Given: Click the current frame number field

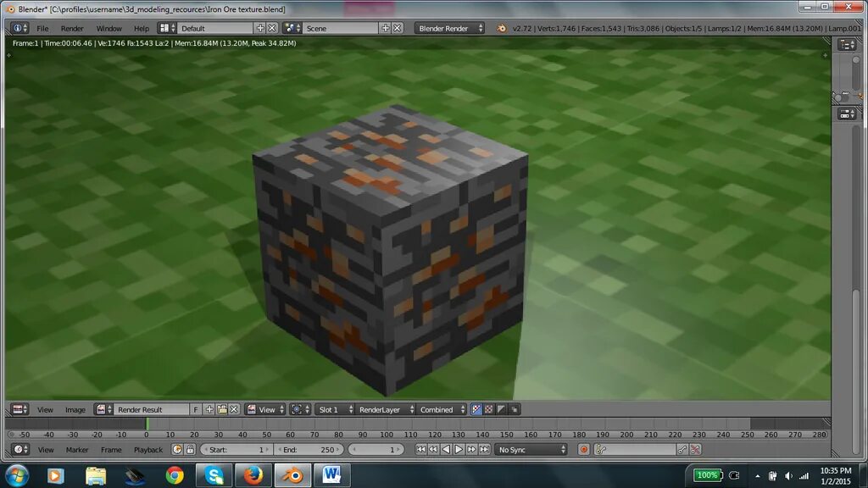Looking at the screenshot, I should pos(376,450).
